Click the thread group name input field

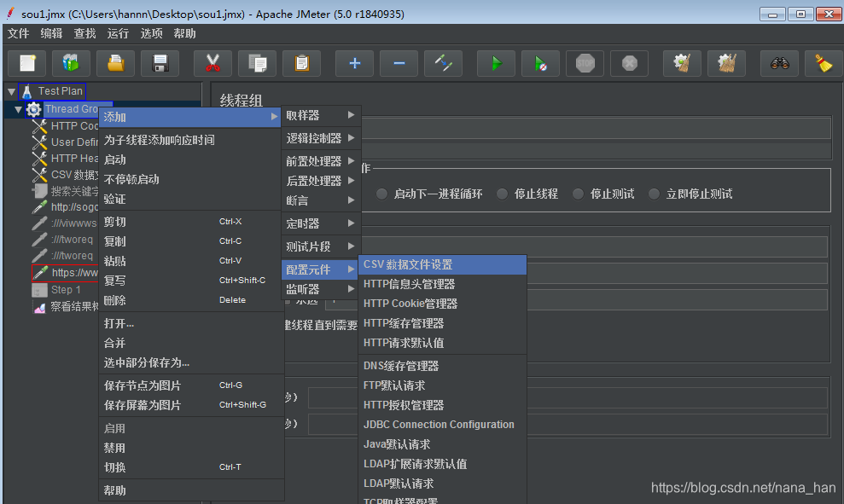[x=596, y=129]
